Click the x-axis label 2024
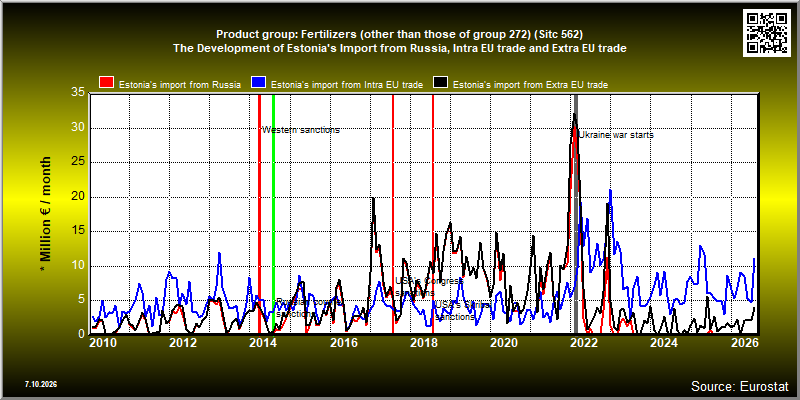800x400 pixels. 663,342
